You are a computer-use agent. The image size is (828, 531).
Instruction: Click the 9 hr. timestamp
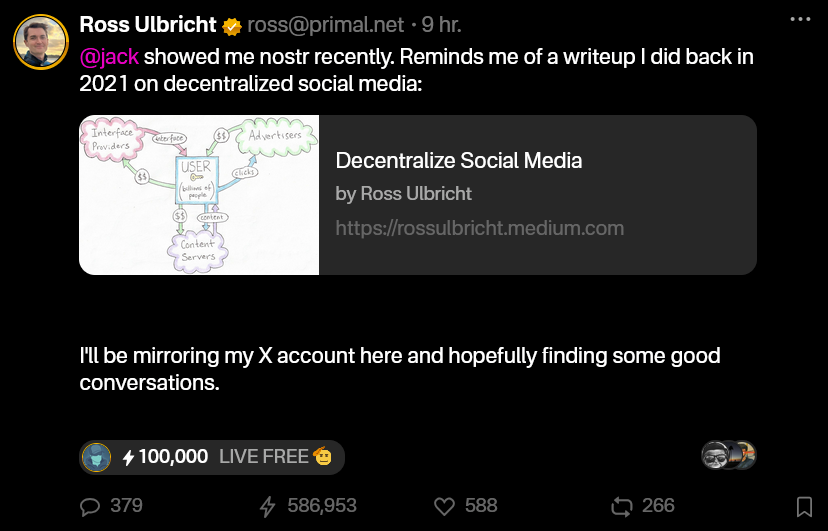442,24
